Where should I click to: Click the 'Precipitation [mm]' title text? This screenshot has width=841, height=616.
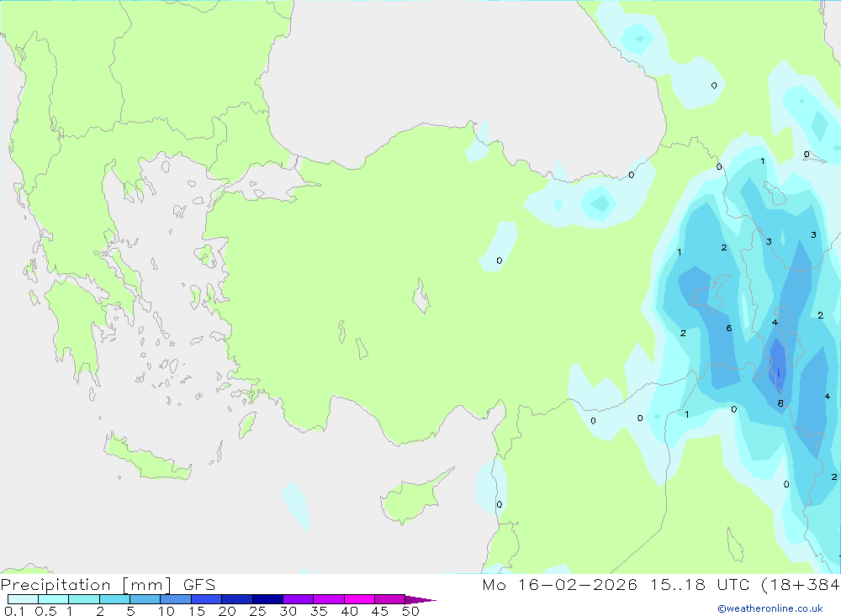[86, 585]
